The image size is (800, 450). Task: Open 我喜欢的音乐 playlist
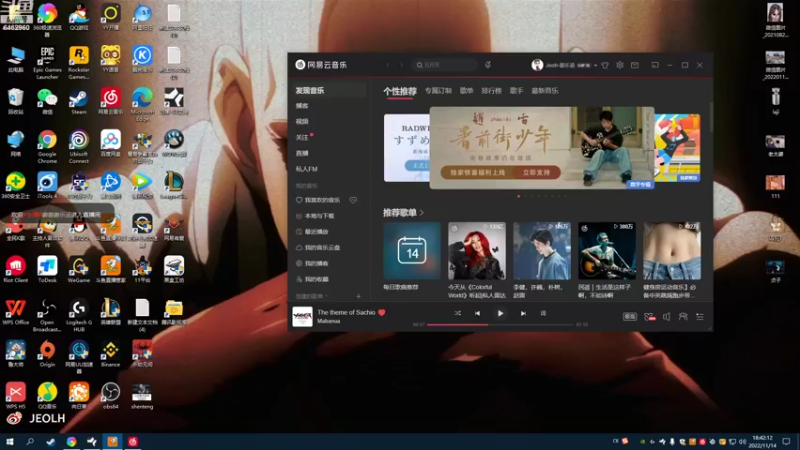[x=321, y=200]
